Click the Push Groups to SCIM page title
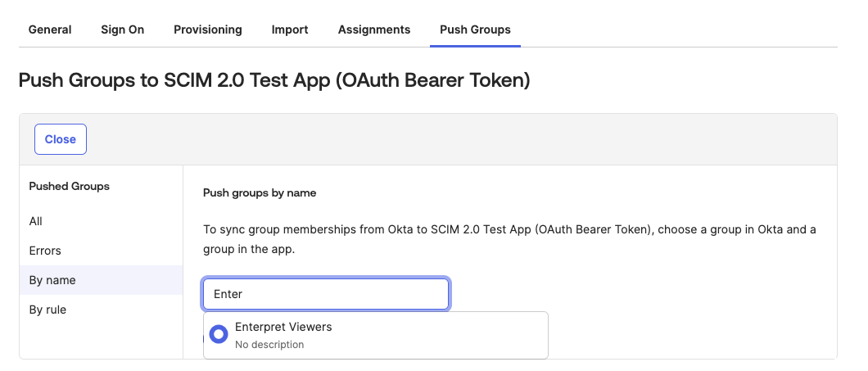Viewport: 868px width, 371px height. coord(274,80)
